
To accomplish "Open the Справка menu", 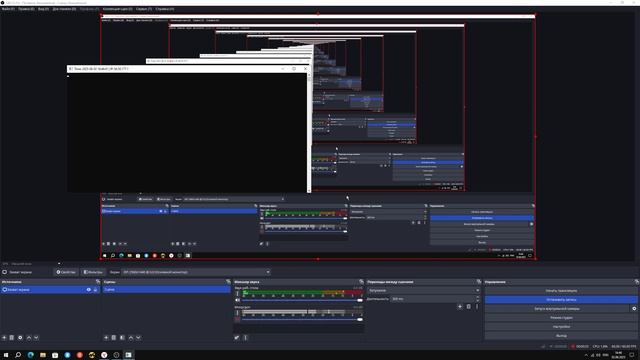I will [x=165, y=9].
